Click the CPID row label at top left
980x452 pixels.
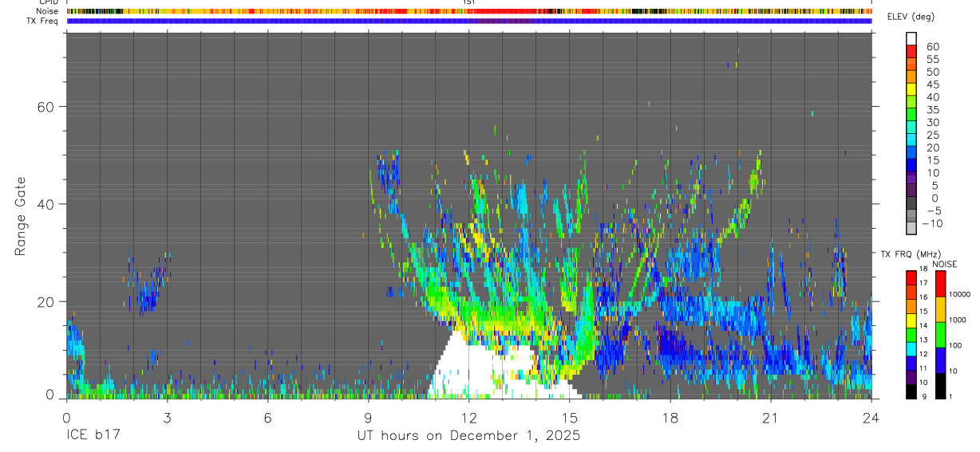point(49,2)
